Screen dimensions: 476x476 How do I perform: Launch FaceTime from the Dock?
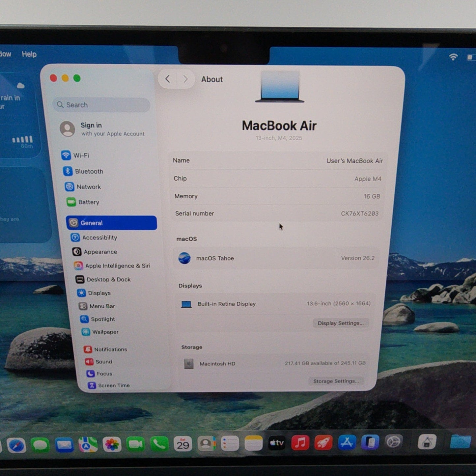point(136,444)
